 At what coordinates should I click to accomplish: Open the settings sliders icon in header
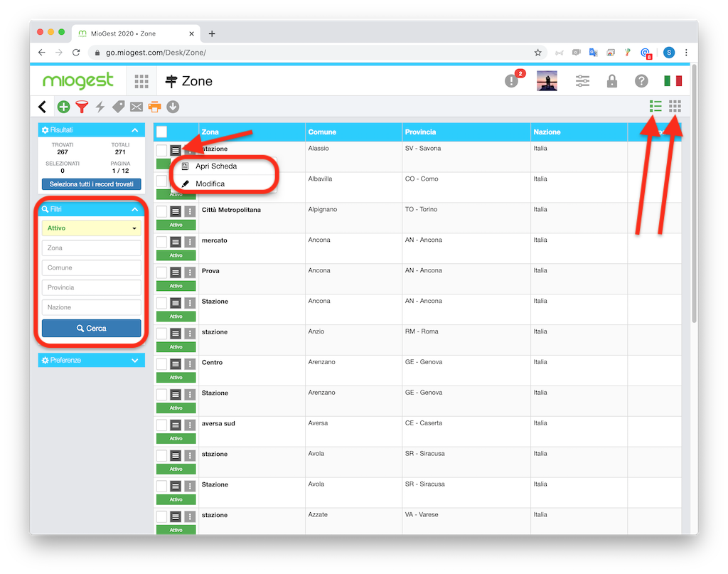coord(583,81)
